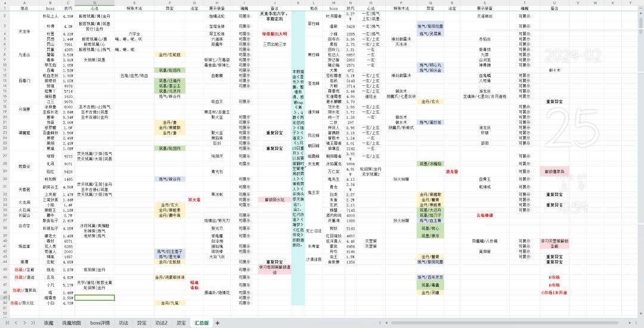Viewport: 644px width, 328px height.
Task: Select the 道经全 cell
Action: (x=370, y=97)
